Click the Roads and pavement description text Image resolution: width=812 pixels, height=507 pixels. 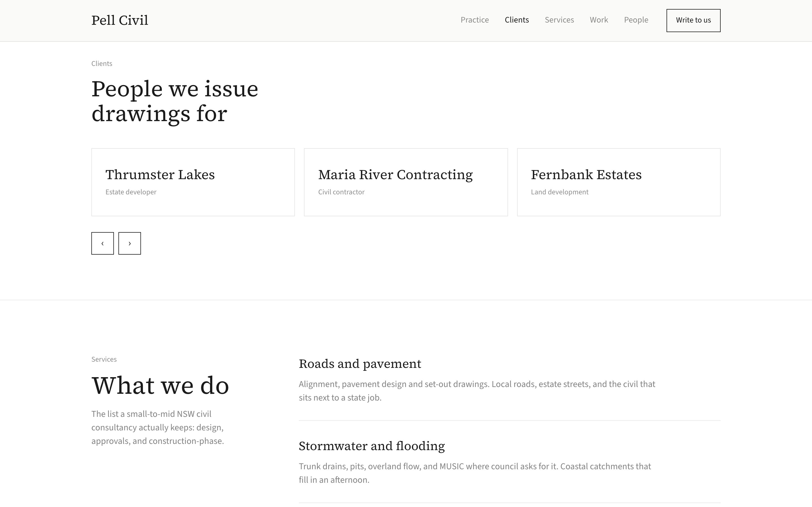[x=477, y=391]
